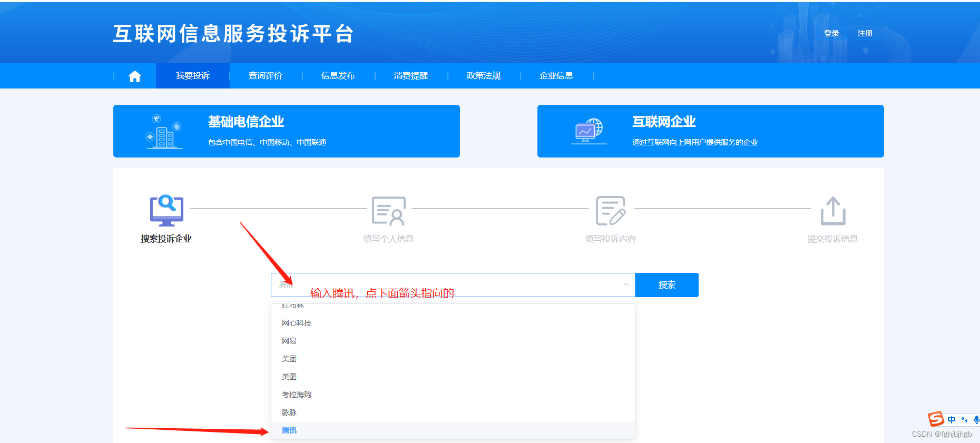Collapse the company dropdown arrow

(x=626, y=285)
